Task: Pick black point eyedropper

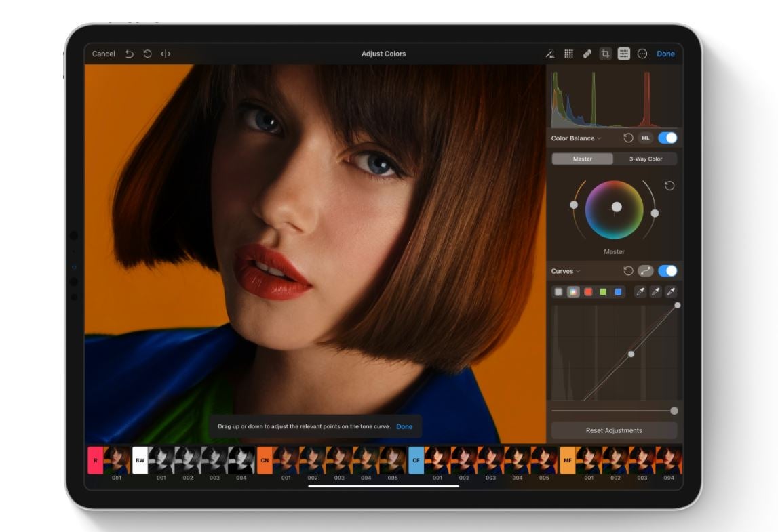Action: 640,292
